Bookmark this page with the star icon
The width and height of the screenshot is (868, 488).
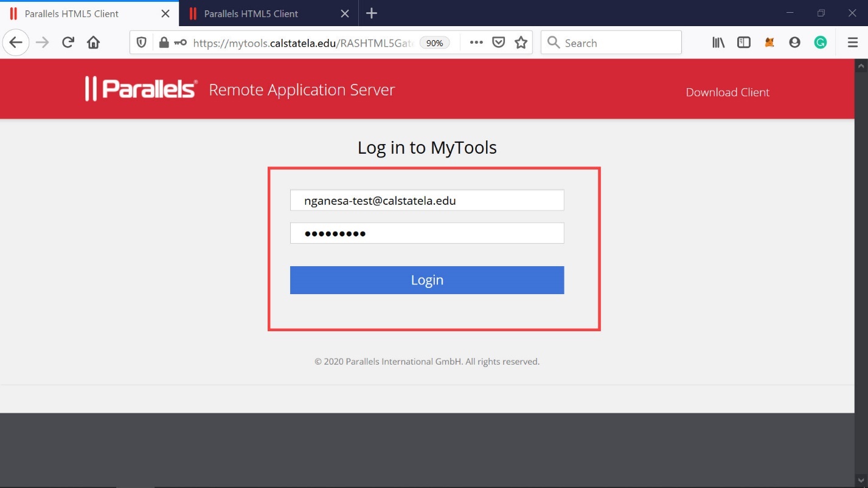click(521, 43)
